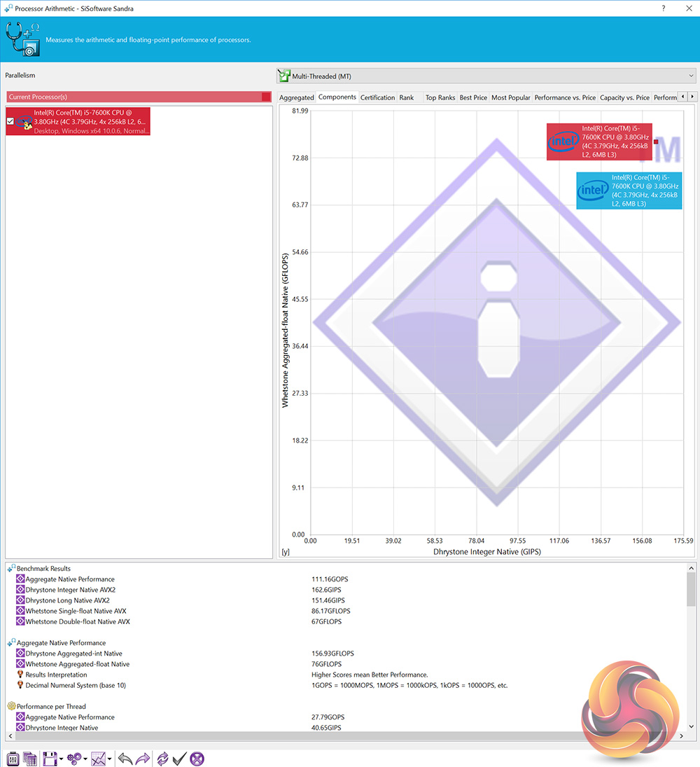Screen dimensions: 700x767
Task: Toggle the i5-7600K processor checkbox
Action: pyautogui.click(x=10, y=121)
